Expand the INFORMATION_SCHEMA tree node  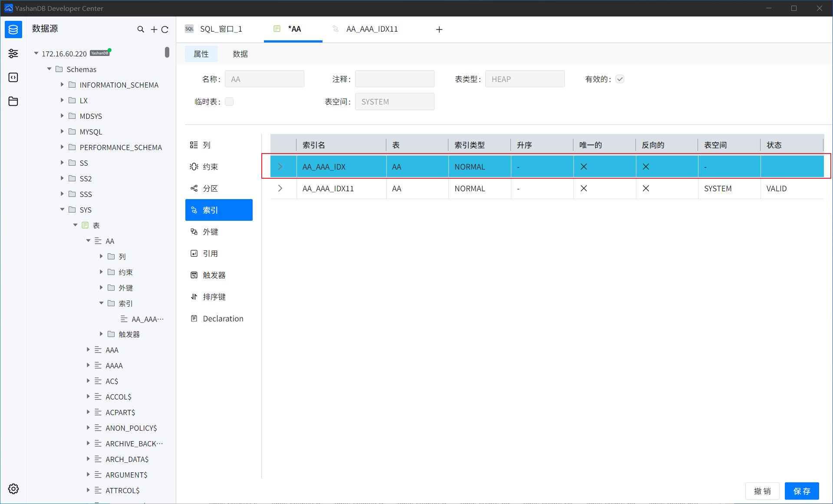click(x=62, y=85)
